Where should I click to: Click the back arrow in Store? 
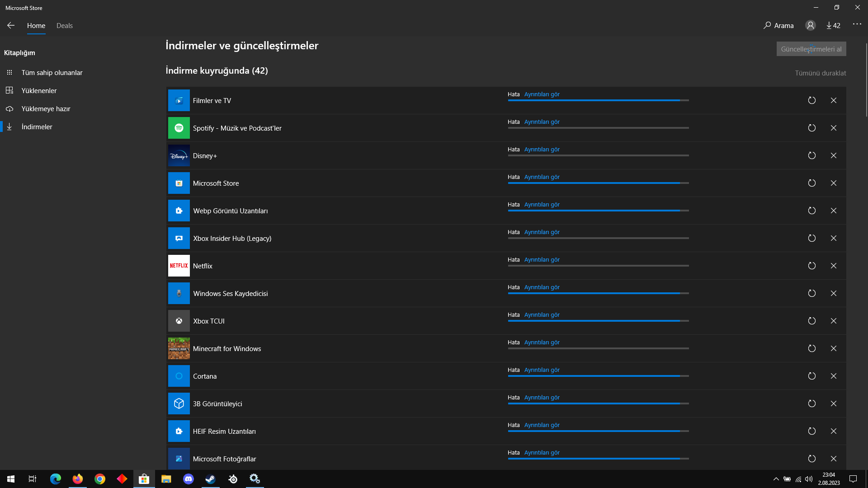(11, 26)
